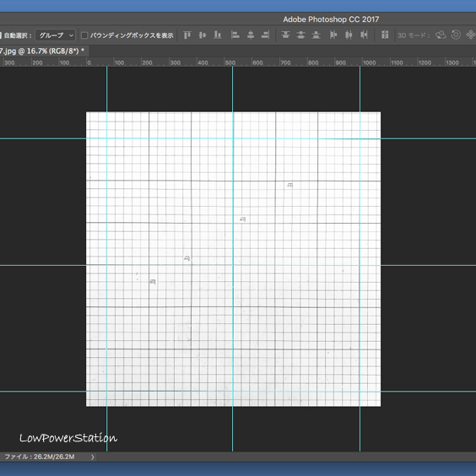Viewport: 476px width, 476px height.
Task: Click the Distribute Top Edges icon
Action: [285, 35]
